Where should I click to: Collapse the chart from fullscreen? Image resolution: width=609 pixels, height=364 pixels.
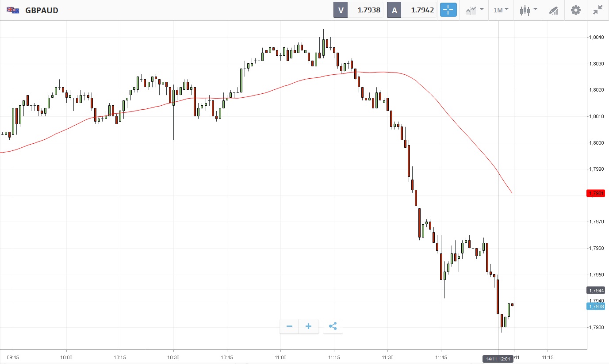point(598,10)
